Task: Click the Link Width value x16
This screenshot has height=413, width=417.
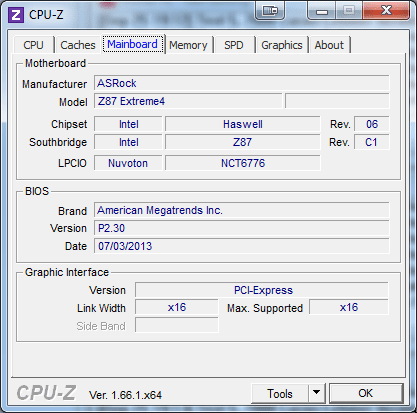Action: [x=177, y=307]
